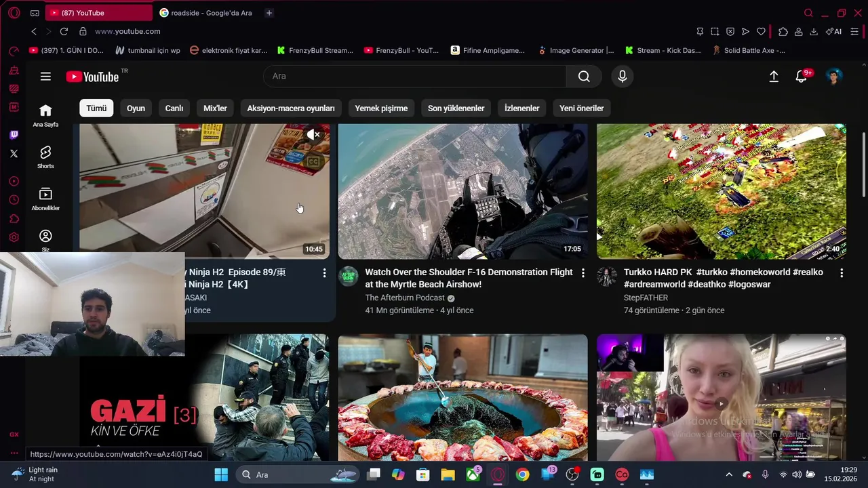
Task: Reload the current page
Action: click(x=64, y=31)
